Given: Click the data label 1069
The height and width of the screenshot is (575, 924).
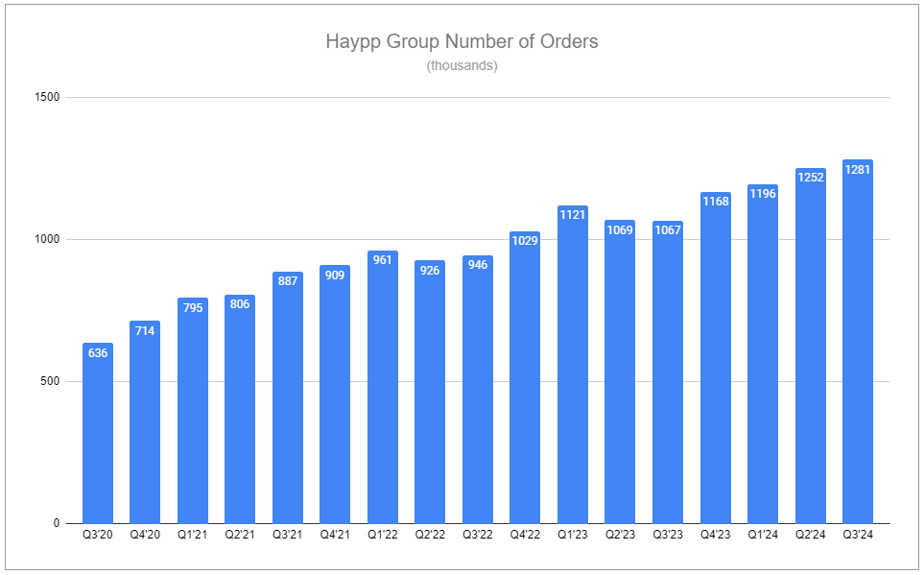Looking at the screenshot, I should point(620,230).
